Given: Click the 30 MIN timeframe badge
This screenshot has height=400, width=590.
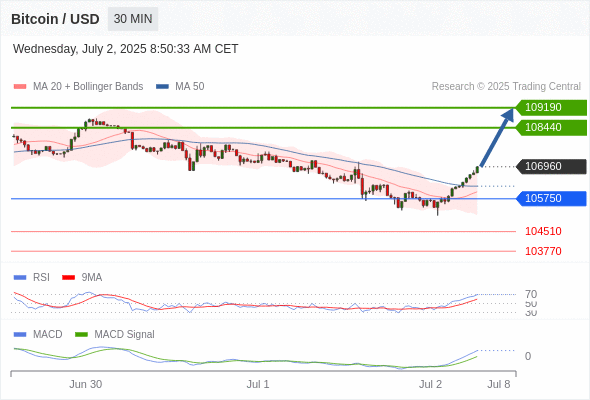Looking at the screenshot, I should click(x=133, y=19).
